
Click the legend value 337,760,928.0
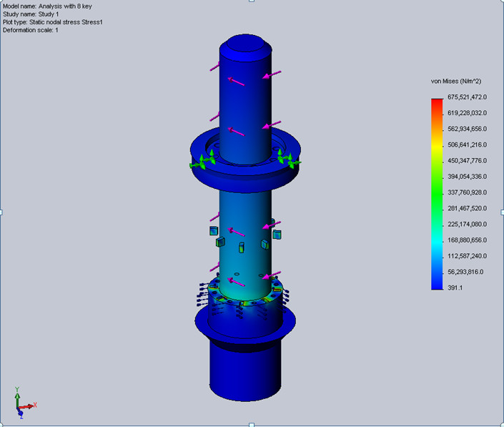click(467, 192)
